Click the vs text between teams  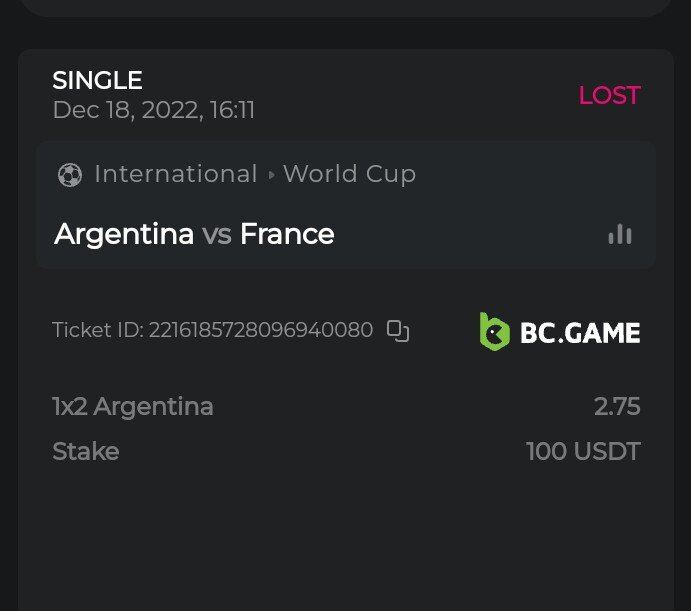click(217, 234)
